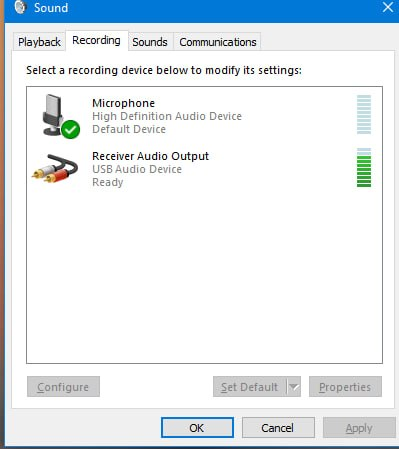Open the Recording tab

96,40
